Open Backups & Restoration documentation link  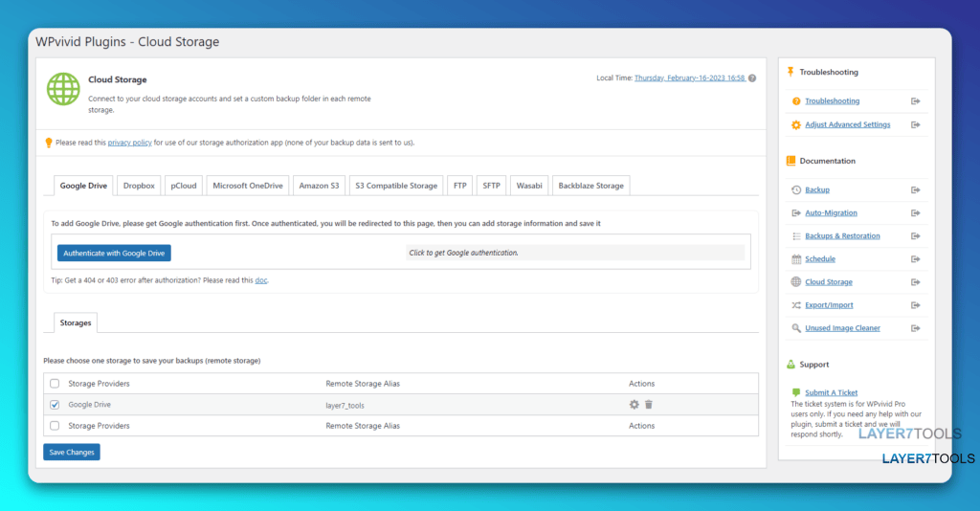coord(842,236)
